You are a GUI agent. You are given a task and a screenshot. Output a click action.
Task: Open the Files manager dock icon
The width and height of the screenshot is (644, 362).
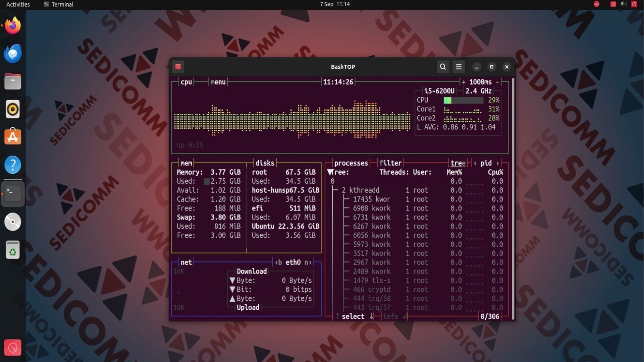pos(13,81)
